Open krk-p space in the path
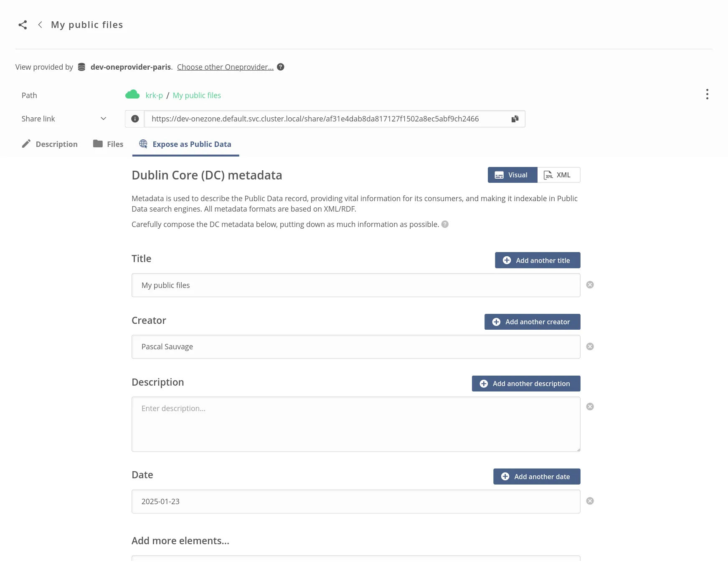Image resolution: width=728 pixels, height=563 pixels. 154,96
